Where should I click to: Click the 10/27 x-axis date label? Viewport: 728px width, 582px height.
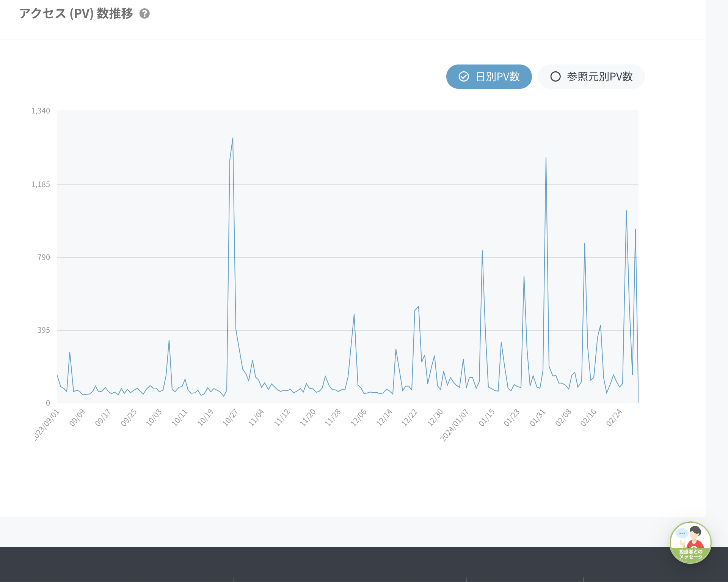(230, 417)
